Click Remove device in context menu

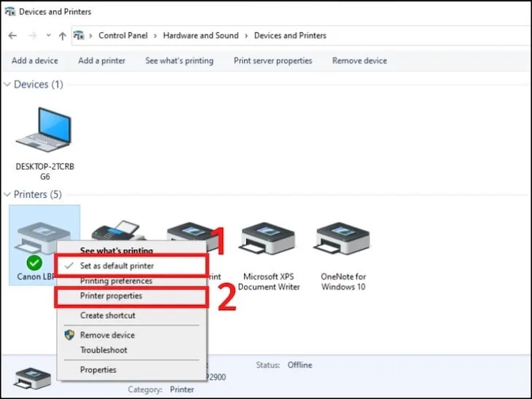click(x=107, y=335)
